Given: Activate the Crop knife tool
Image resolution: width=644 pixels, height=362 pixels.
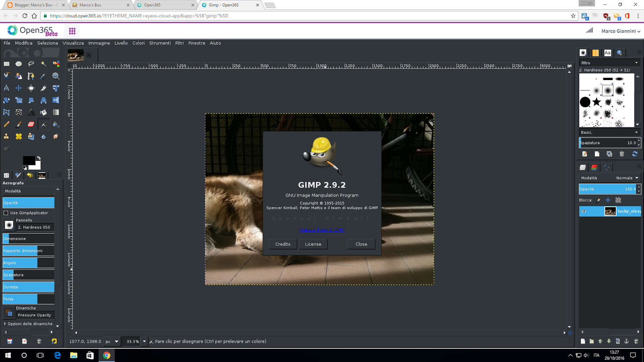Looking at the screenshot, I should (43, 88).
